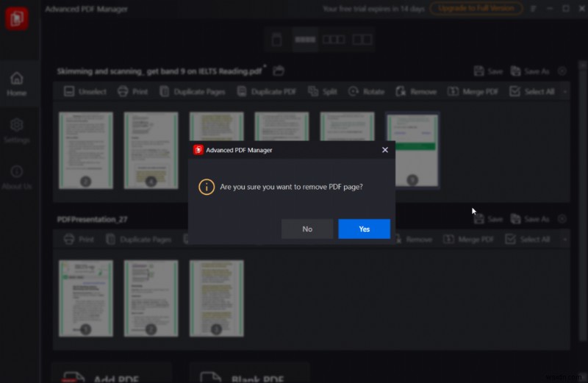Switch to three-column thumbnail view
This screenshot has height=383, width=588.
(334, 39)
